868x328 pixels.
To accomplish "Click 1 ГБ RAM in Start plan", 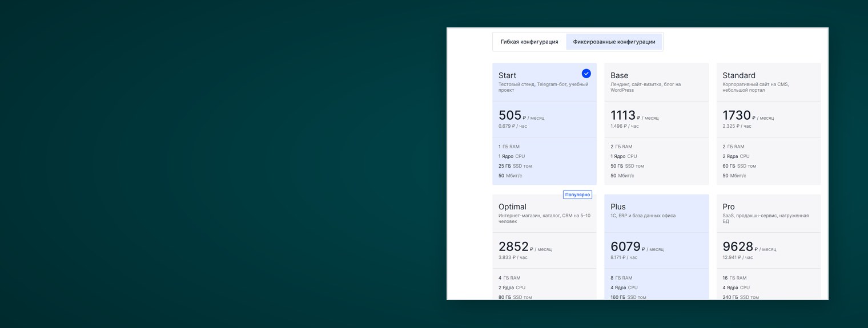I will [509, 147].
